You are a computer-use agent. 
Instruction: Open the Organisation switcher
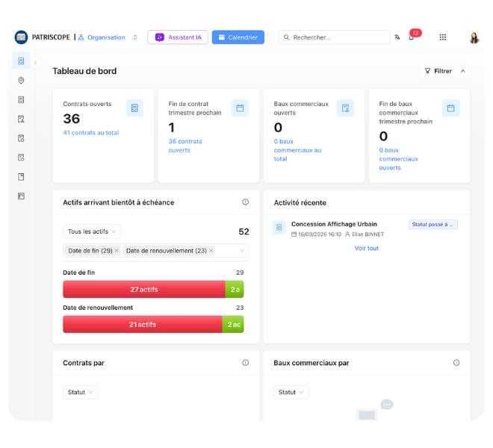108,37
